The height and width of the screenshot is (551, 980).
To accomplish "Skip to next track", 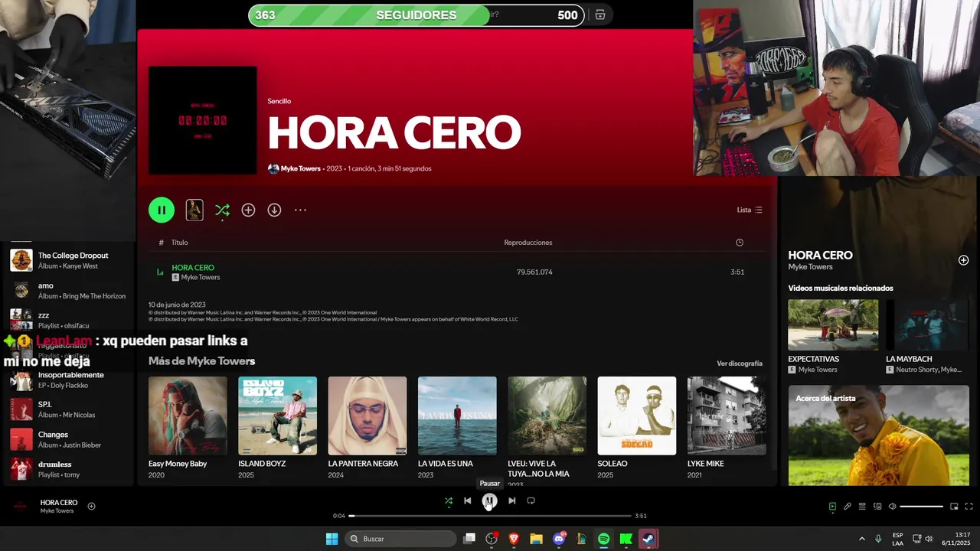I will coord(511,500).
